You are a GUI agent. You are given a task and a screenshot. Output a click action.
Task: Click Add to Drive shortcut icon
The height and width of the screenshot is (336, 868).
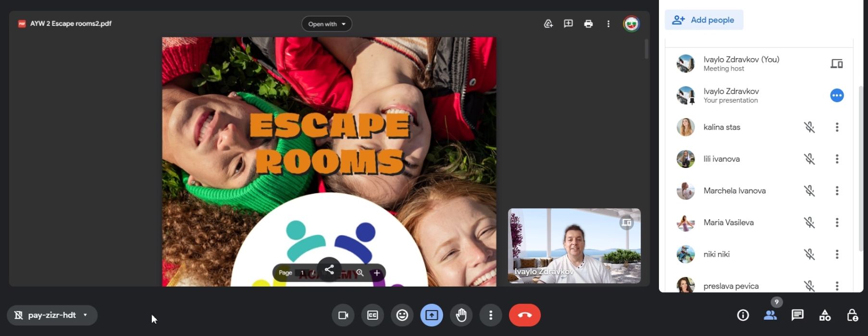point(548,24)
